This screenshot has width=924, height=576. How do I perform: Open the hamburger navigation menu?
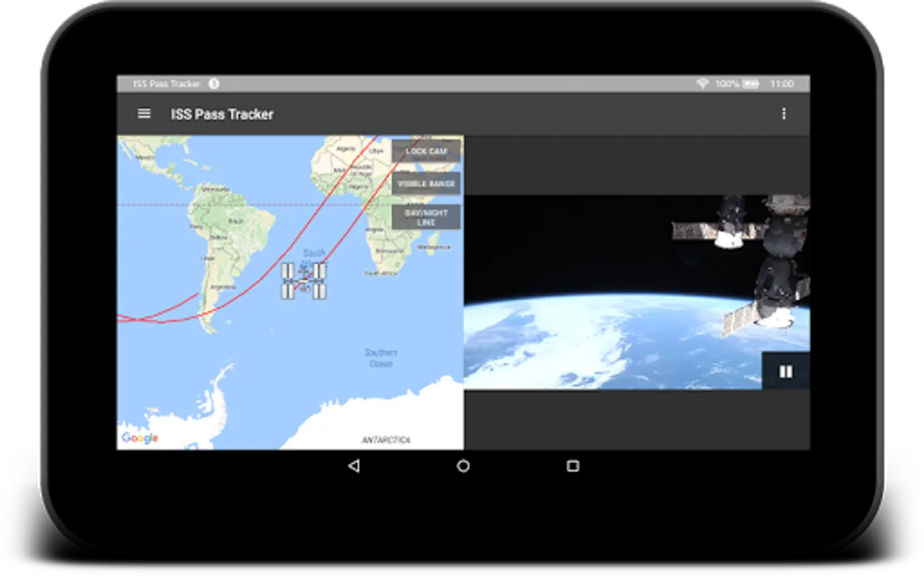(144, 114)
